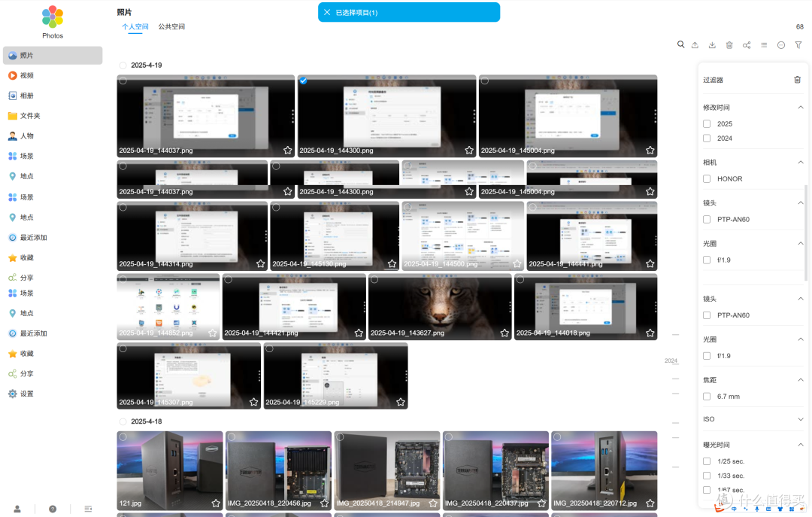812x517 pixels.
Task: Tick the 6.7 mm focal length checkbox
Action: [707, 397]
